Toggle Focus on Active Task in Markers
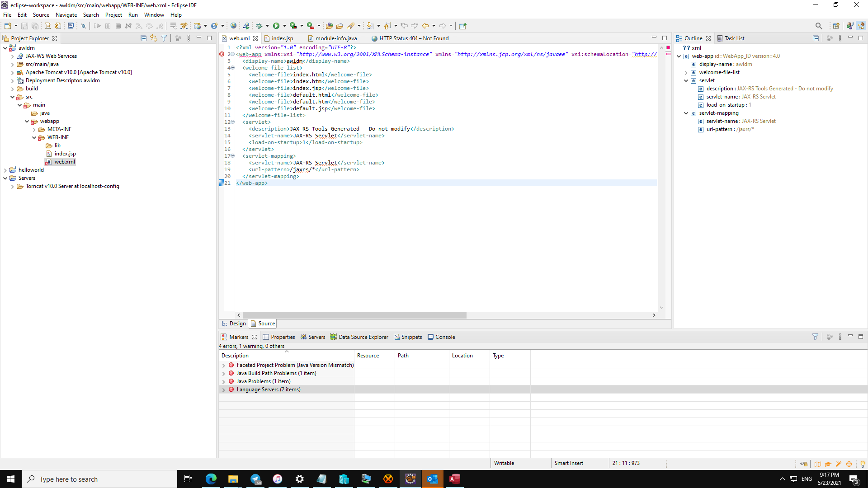Viewport: 868px width, 488px height. coord(830,337)
